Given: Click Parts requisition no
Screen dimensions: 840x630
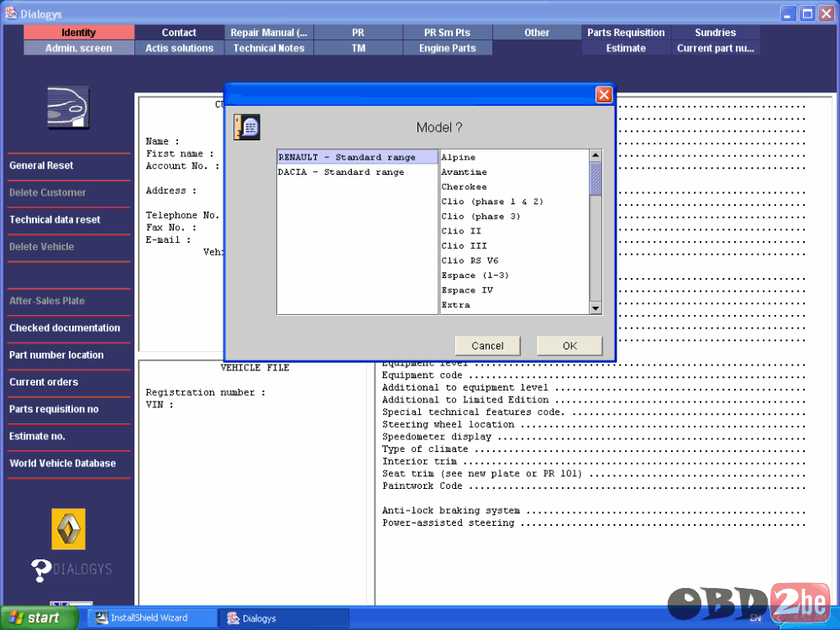Looking at the screenshot, I should point(54,409).
